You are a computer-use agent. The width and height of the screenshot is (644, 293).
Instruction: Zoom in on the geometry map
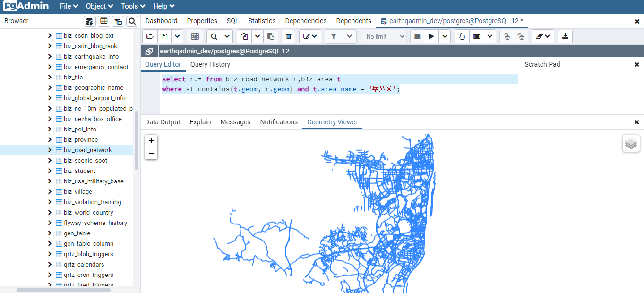click(x=151, y=141)
